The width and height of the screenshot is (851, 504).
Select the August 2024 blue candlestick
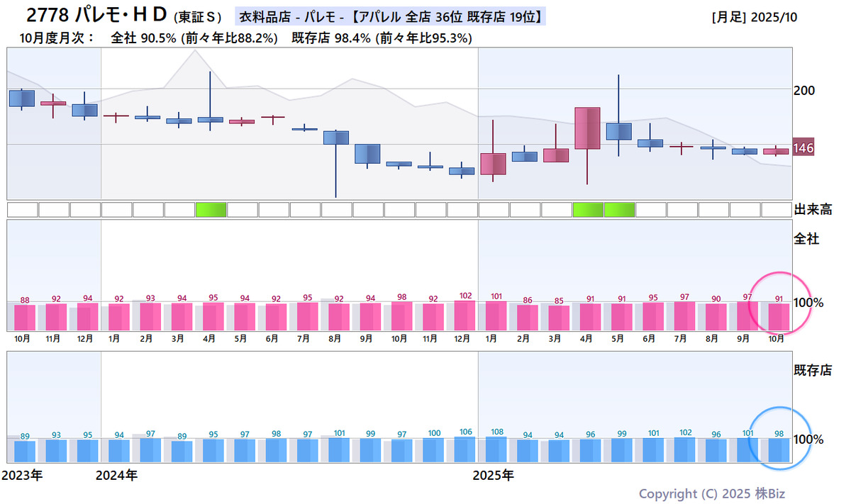coord(335,138)
